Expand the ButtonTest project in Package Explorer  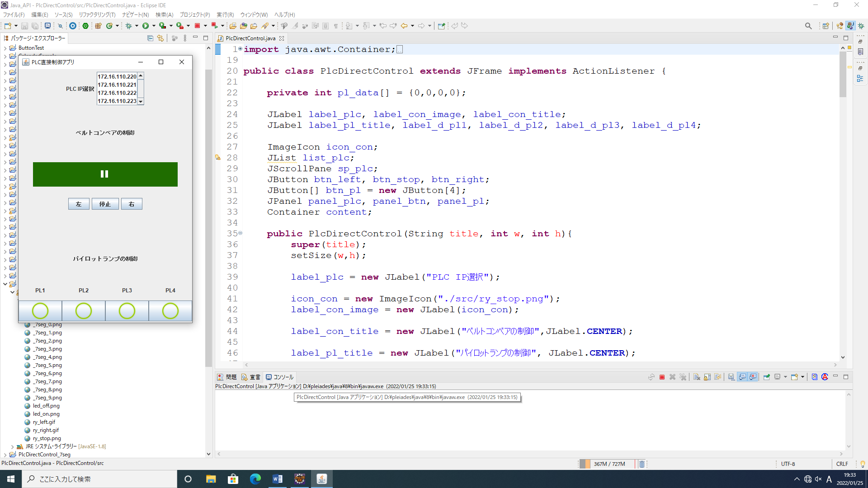5,47
